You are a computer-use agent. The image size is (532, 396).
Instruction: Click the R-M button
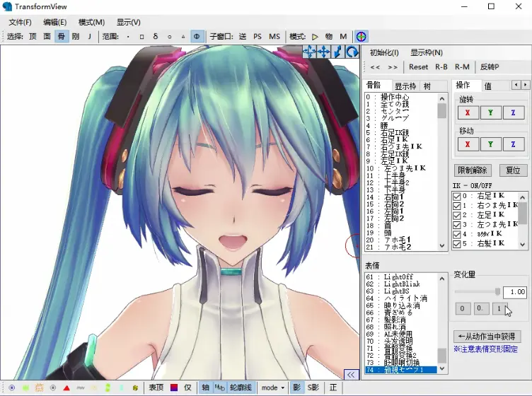coord(462,67)
